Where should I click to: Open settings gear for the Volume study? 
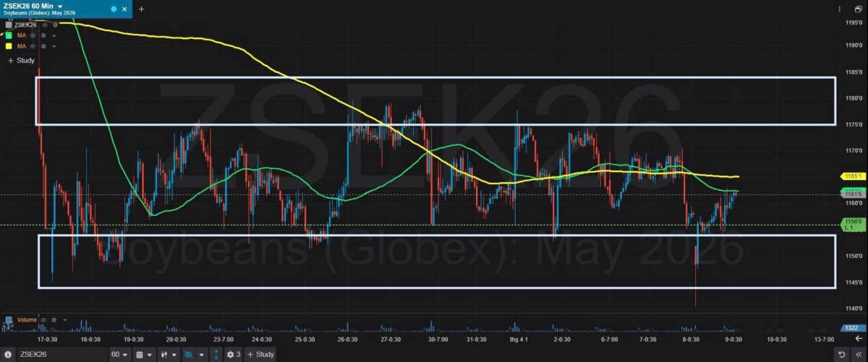tap(54, 319)
